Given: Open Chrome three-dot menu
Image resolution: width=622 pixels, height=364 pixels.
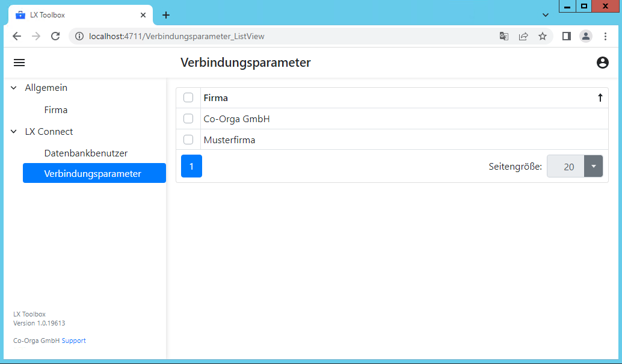Looking at the screenshot, I should pos(605,36).
